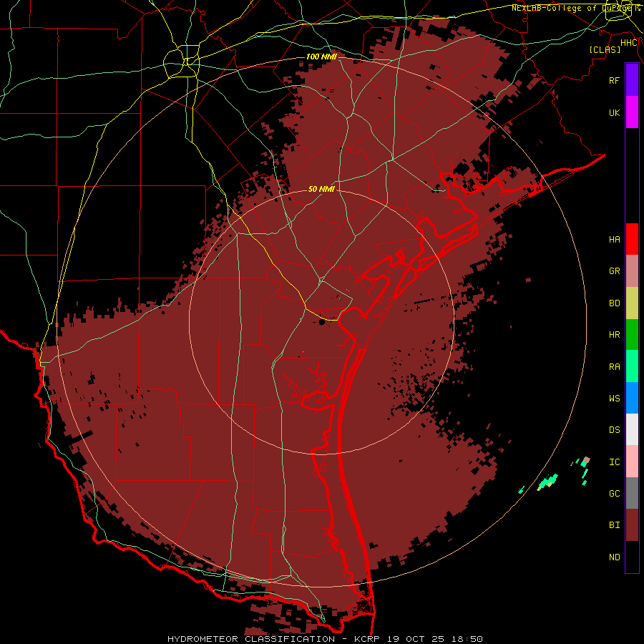Click the KCRP radar site identifier
The image size is (644, 644).
pyautogui.click(x=367, y=639)
